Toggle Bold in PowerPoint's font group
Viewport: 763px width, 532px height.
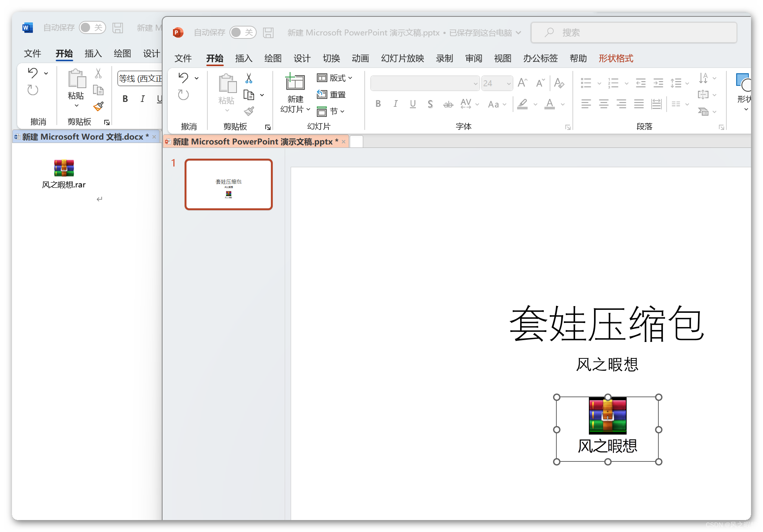pos(378,104)
